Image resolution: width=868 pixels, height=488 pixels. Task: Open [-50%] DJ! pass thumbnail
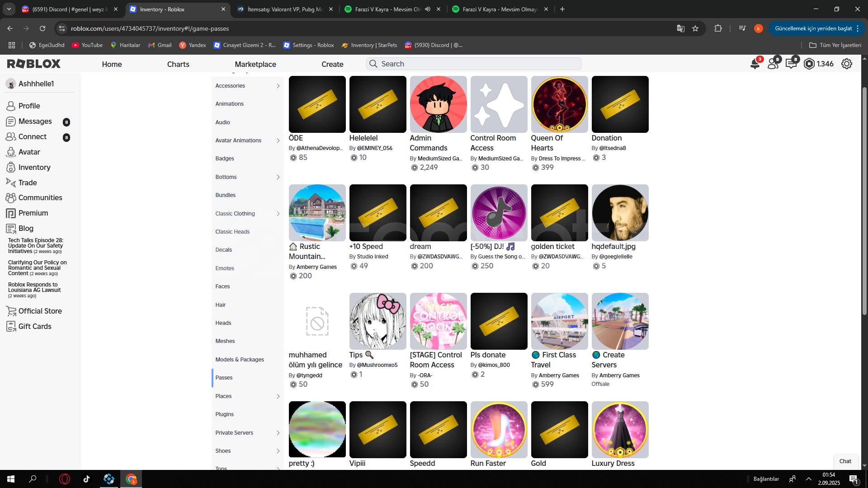tap(499, 213)
